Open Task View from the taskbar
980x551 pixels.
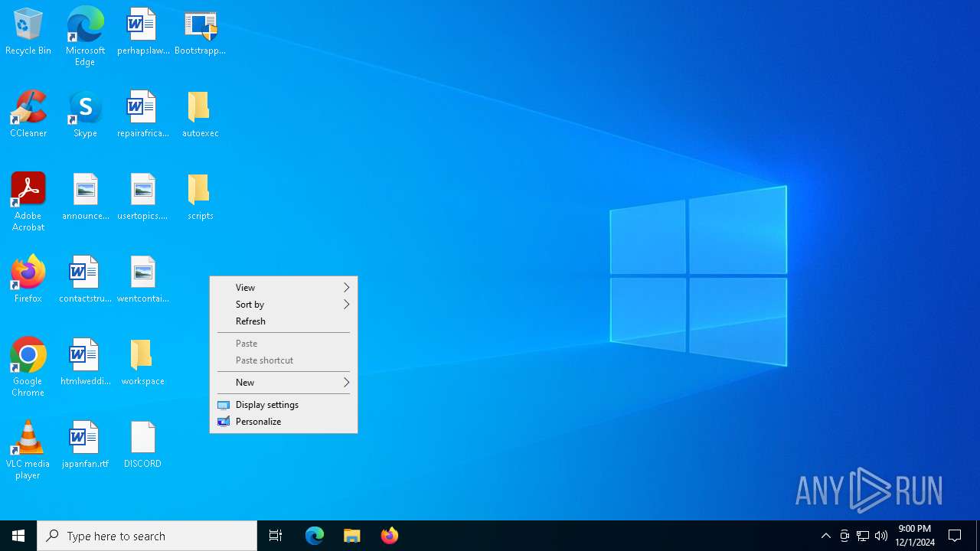coord(276,536)
